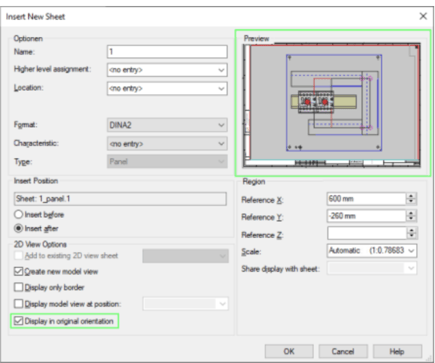Image resolution: width=435 pixels, height=363 pixels.
Task: Decrease Reference X with down arrow
Action: (x=411, y=202)
